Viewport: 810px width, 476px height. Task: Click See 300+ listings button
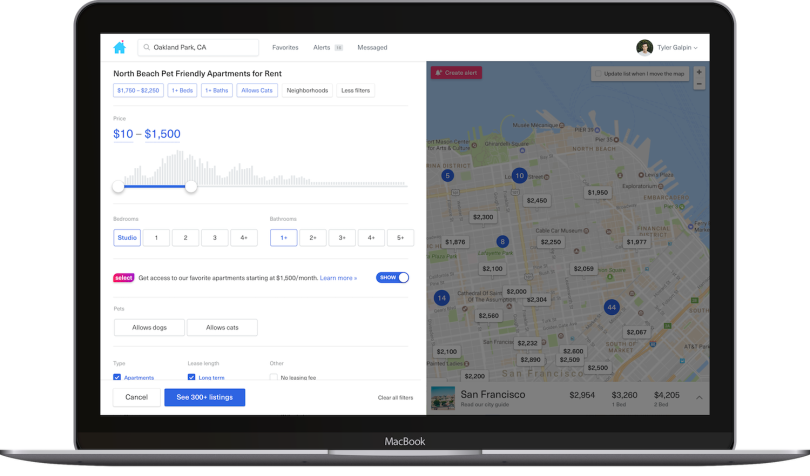pos(205,397)
